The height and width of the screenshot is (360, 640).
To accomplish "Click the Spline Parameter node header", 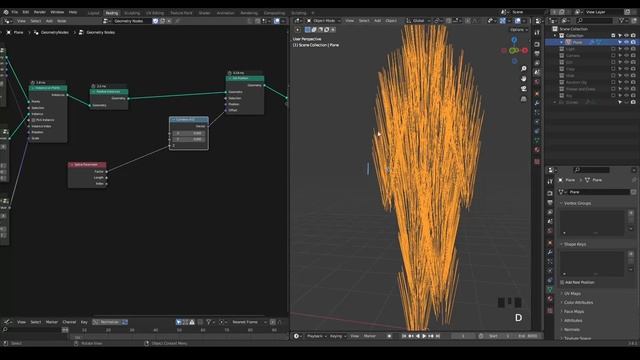I will pyautogui.click(x=87, y=164).
